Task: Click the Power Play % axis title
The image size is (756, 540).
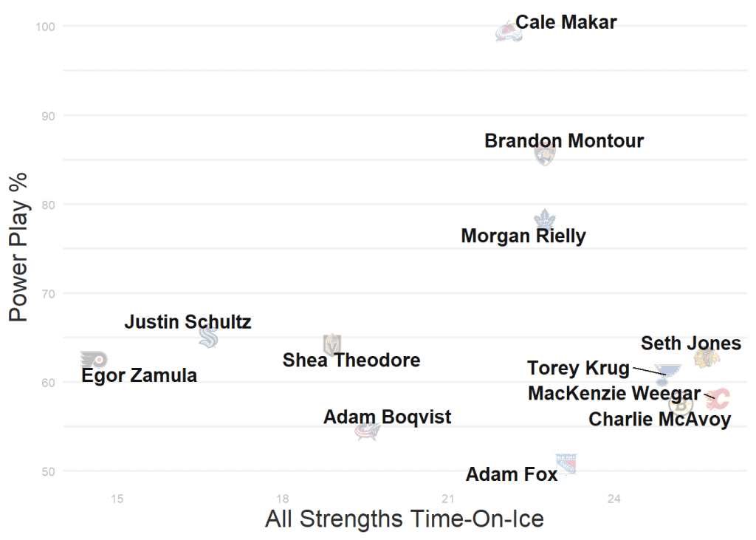Action: click(18, 247)
